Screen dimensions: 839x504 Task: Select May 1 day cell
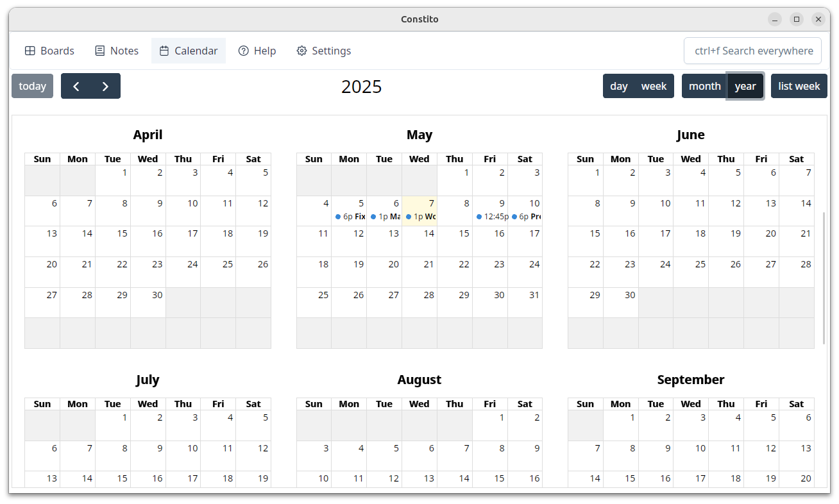point(455,180)
